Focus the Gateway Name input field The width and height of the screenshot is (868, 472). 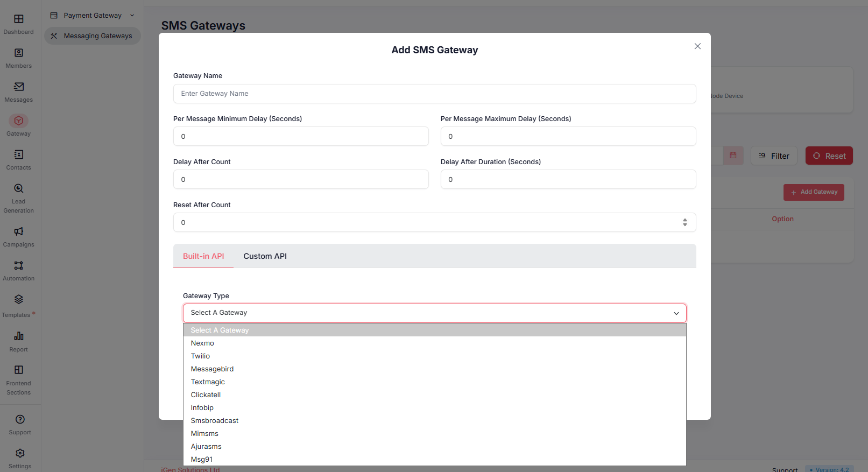pos(434,94)
